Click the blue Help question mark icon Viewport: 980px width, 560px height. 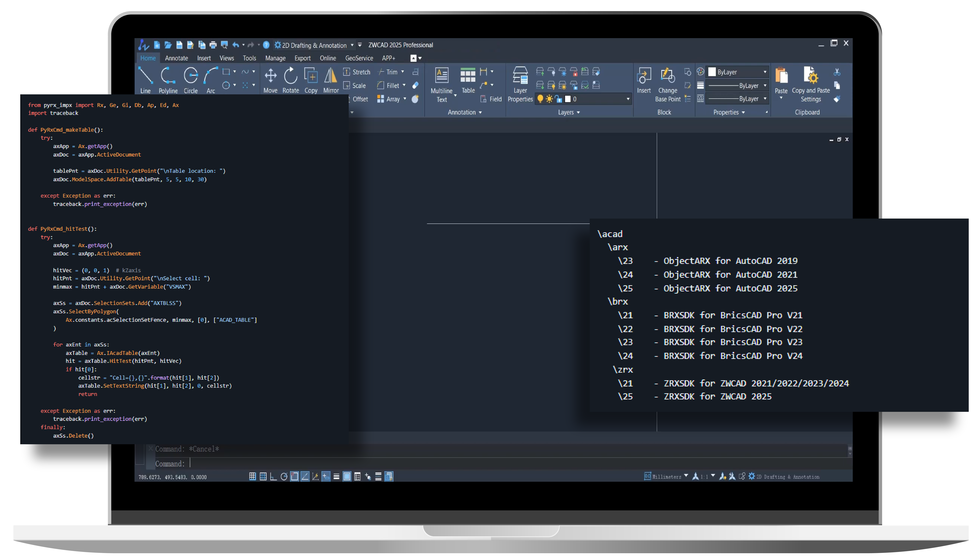266,45
